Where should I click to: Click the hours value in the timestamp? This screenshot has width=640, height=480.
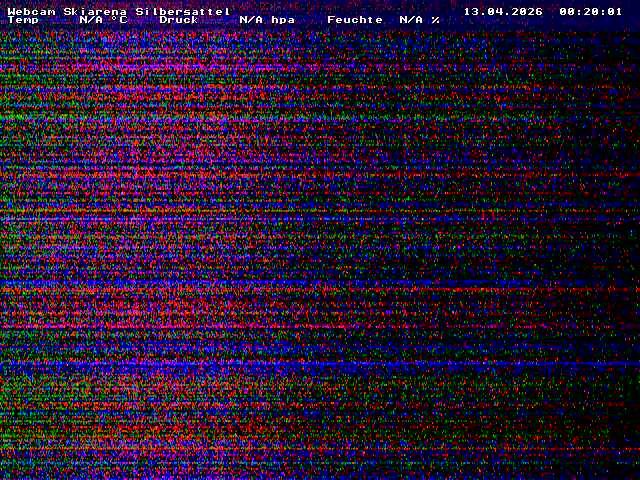(567, 11)
